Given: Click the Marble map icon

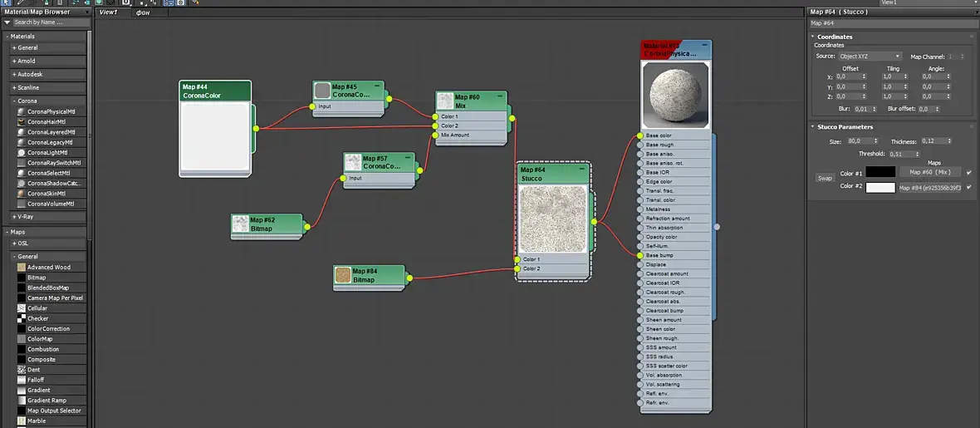Looking at the screenshot, I should tap(22, 421).
